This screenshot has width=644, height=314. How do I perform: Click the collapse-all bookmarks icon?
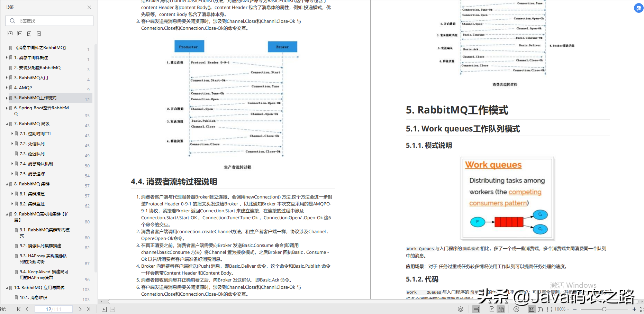coord(20,34)
